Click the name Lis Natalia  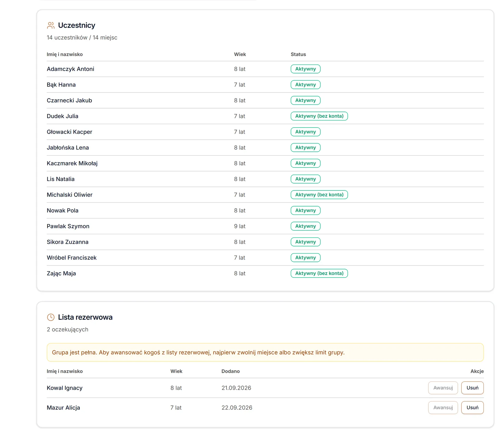pyautogui.click(x=61, y=179)
